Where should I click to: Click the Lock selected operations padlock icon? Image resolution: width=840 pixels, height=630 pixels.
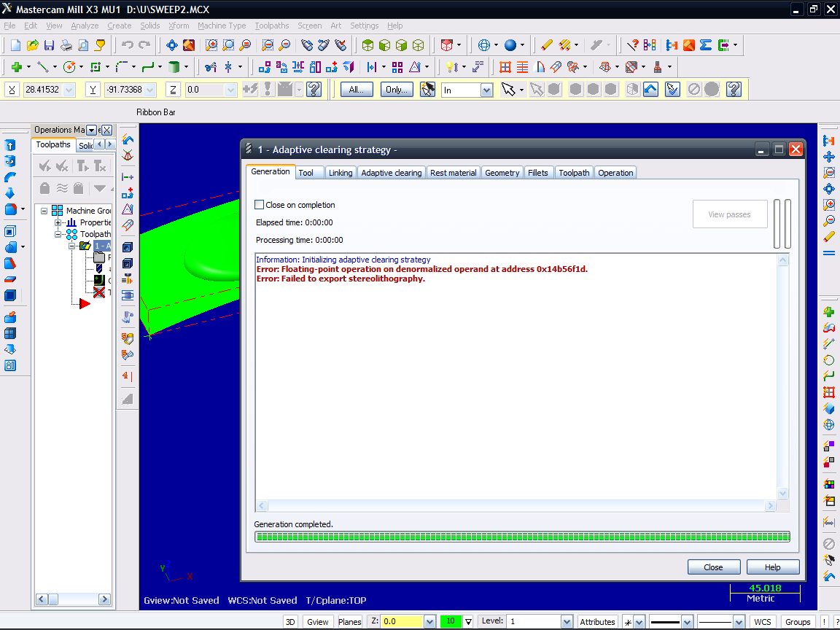click(x=45, y=188)
